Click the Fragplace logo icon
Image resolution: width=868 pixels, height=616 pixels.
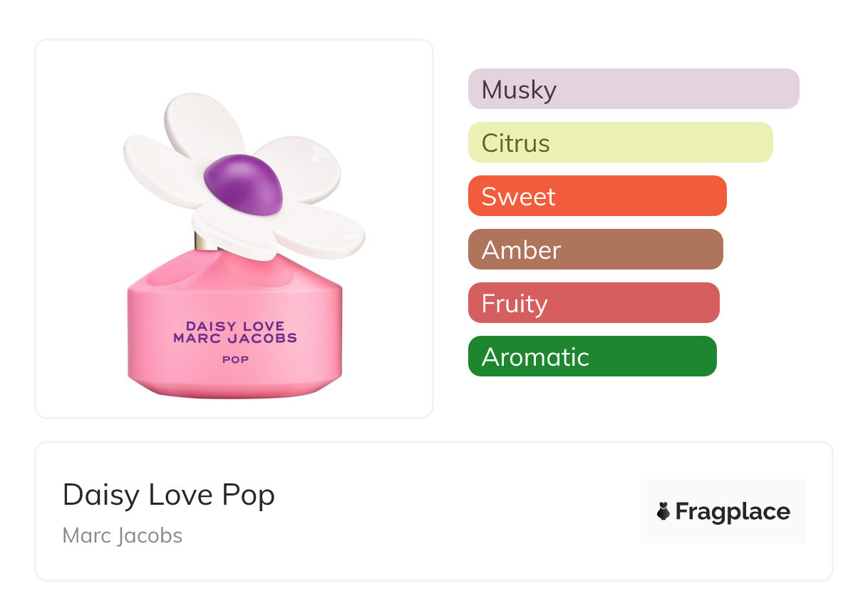click(x=663, y=511)
